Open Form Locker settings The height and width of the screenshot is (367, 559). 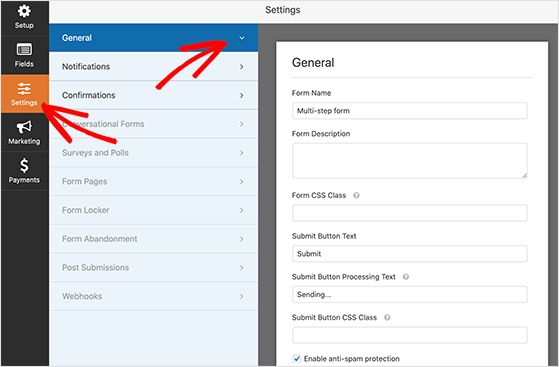pyautogui.click(x=154, y=210)
